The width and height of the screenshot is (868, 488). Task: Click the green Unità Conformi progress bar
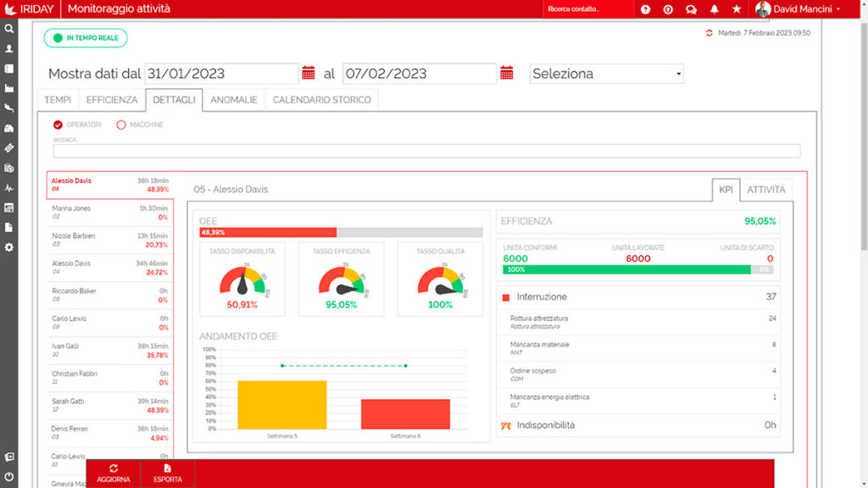pyautogui.click(x=626, y=269)
